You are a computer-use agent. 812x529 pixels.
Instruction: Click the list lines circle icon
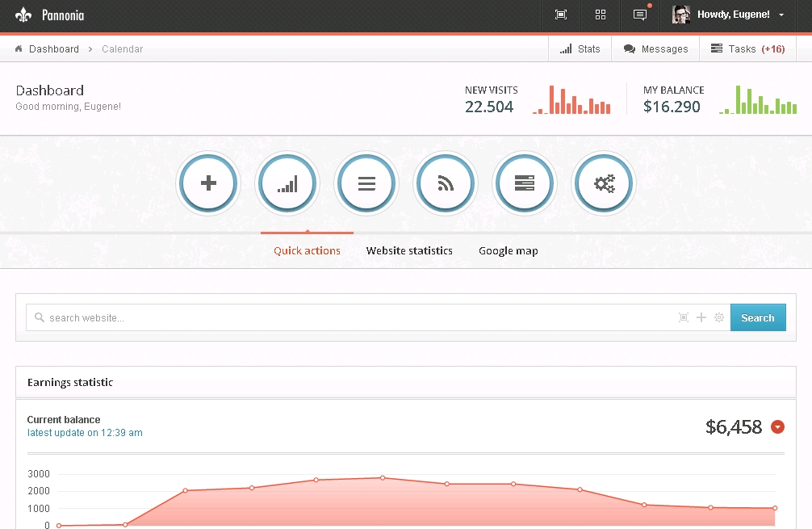tap(366, 183)
